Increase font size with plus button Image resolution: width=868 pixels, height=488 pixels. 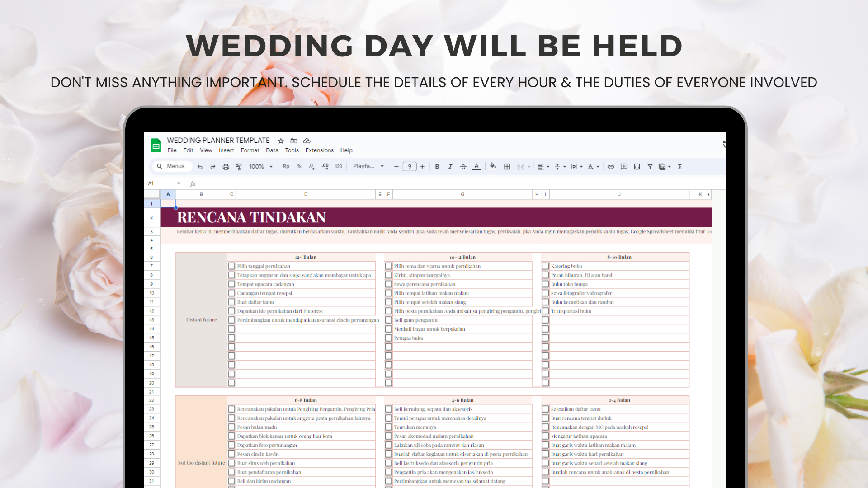pyautogui.click(x=422, y=167)
